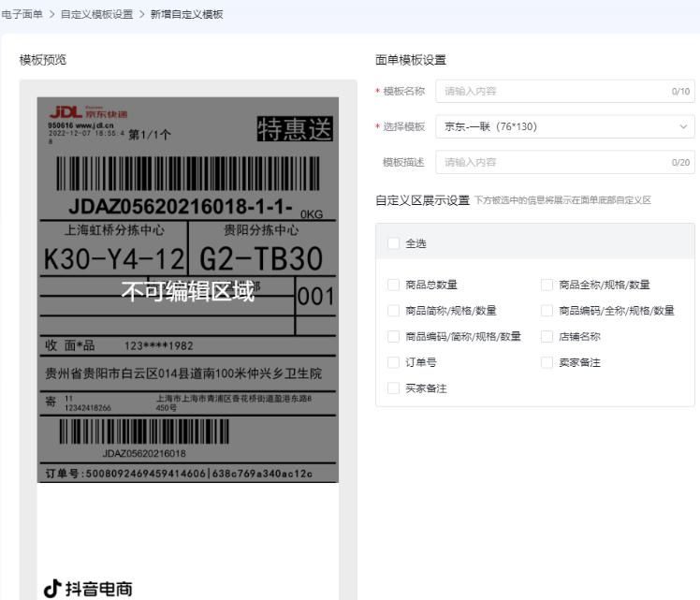Enable the 店铺名称 checkbox
The image size is (700, 600).
click(x=547, y=337)
